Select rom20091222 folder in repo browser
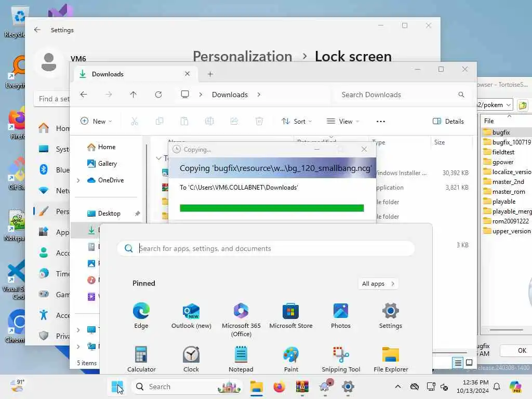Viewport: 532px width, 399px height. tap(510, 221)
